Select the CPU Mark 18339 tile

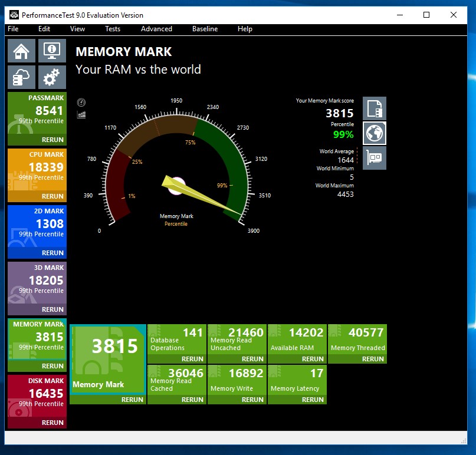pyautogui.click(x=37, y=170)
